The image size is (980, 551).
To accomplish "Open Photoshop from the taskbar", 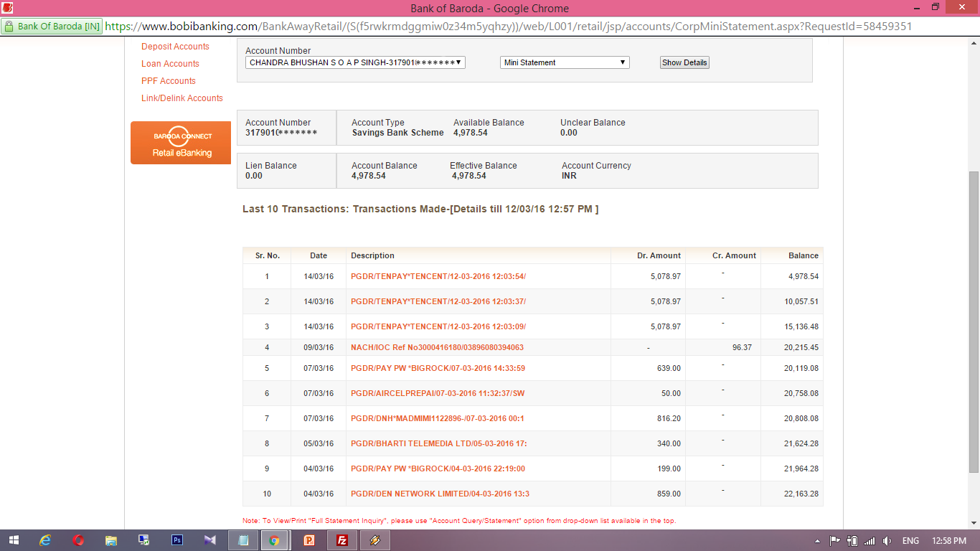I will point(177,540).
